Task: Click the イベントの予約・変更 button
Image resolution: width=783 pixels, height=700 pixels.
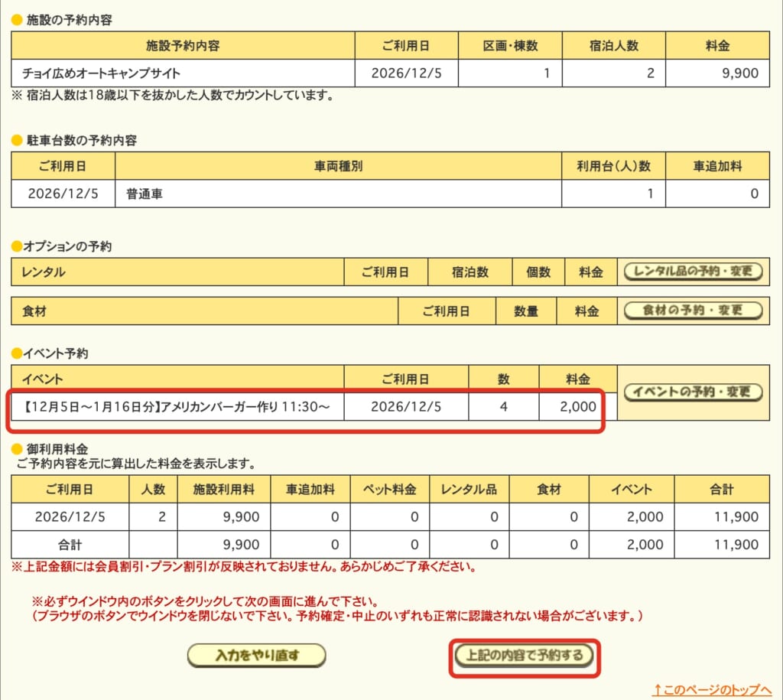Action: [693, 392]
